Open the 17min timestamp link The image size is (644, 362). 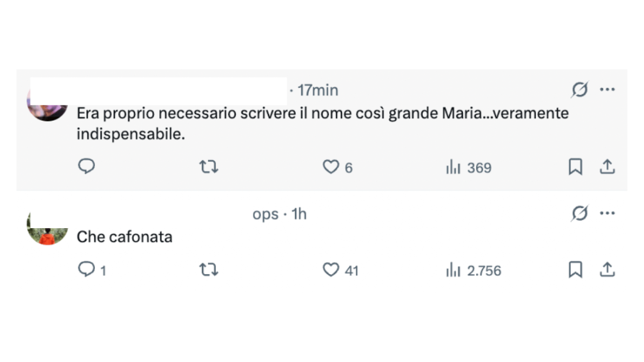pos(318,90)
